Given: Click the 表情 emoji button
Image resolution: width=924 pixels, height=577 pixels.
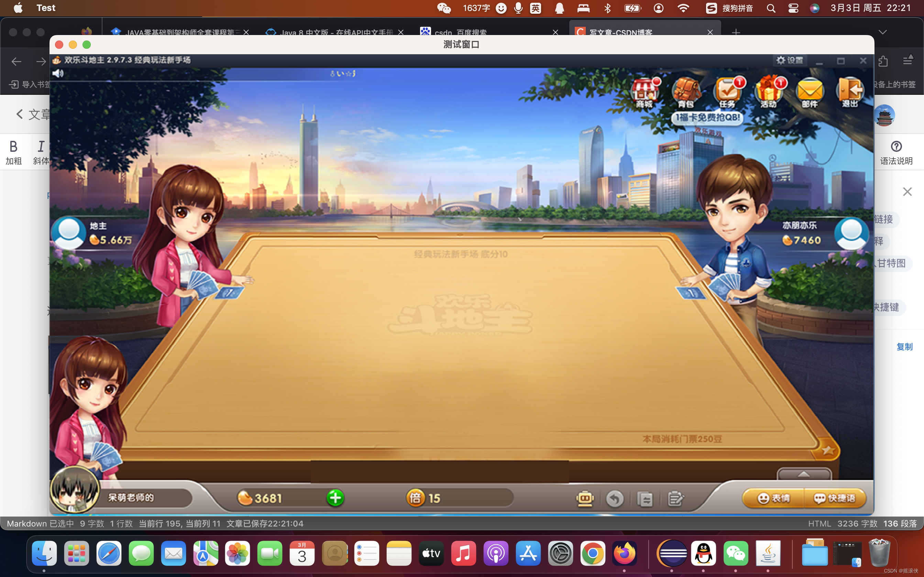Looking at the screenshot, I should 773,498.
